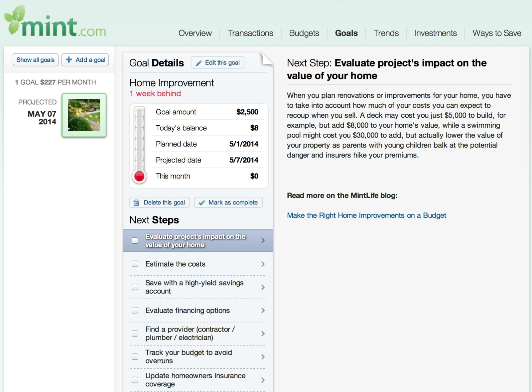The width and height of the screenshot is (532, 392).
Task: Click Show all goals
Action: 35,60
